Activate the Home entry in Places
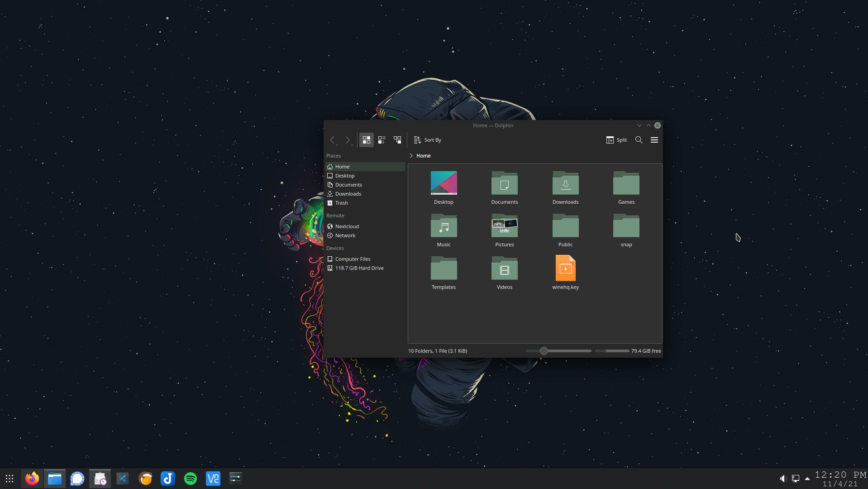 tap(342, 167)
